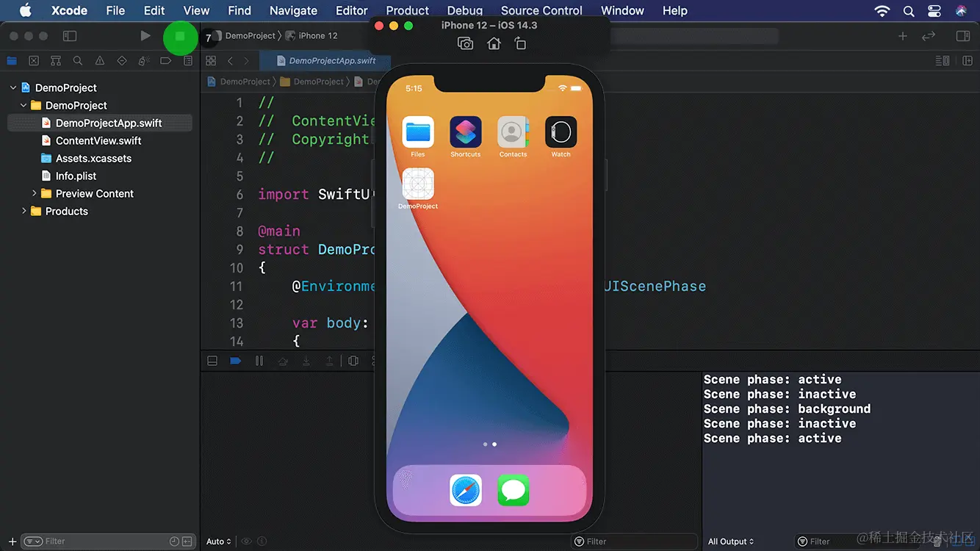Open the Symbol navigator
Viewport: 980px width, 551px height.
56,61
